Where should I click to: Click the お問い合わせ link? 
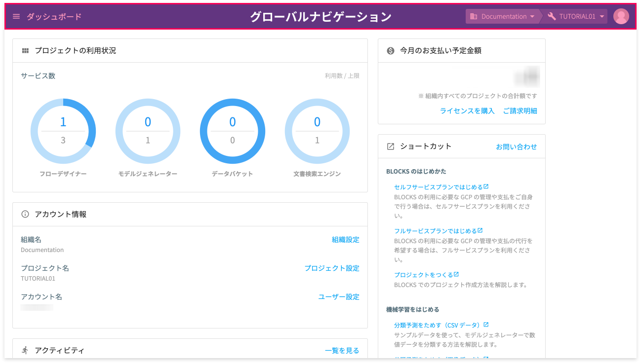[x=517, y=146]
